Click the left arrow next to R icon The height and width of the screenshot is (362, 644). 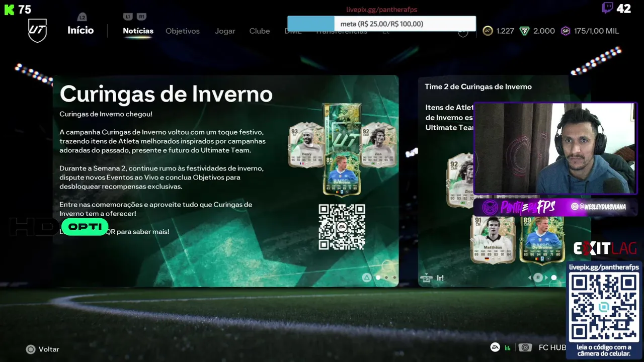pos(529,278)
